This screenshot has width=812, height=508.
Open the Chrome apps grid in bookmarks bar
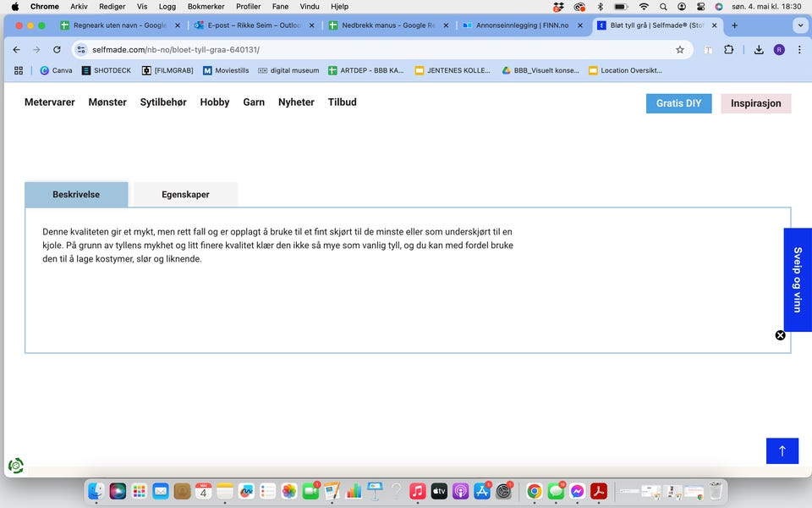point(19,70)
